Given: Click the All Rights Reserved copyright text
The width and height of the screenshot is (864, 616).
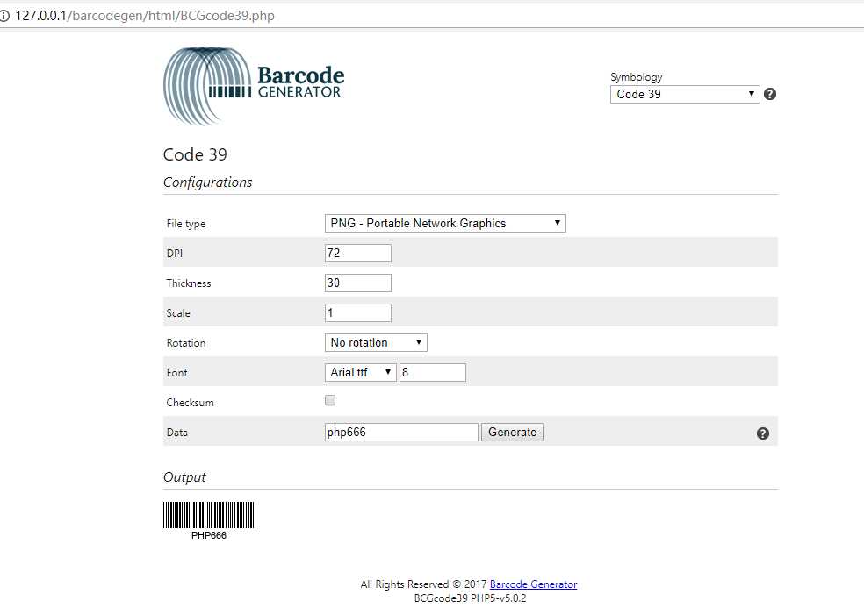Looking at the screenshot, I should 423,584.
